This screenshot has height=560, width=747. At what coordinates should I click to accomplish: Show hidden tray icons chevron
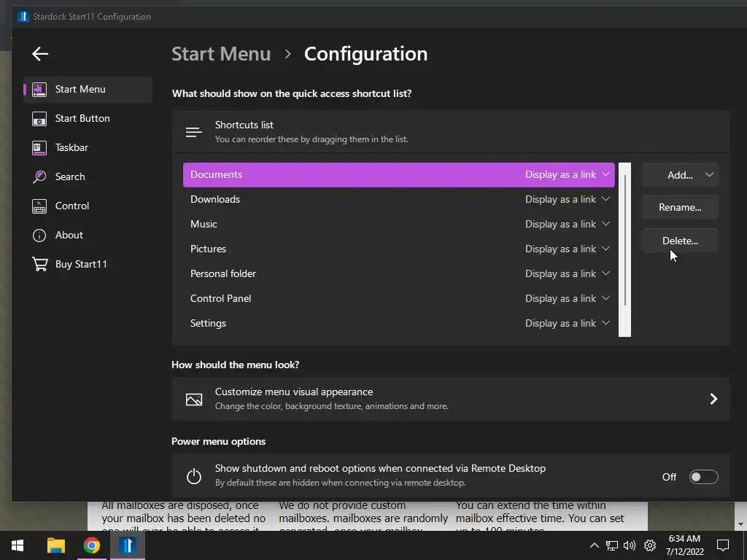(594, 545)
